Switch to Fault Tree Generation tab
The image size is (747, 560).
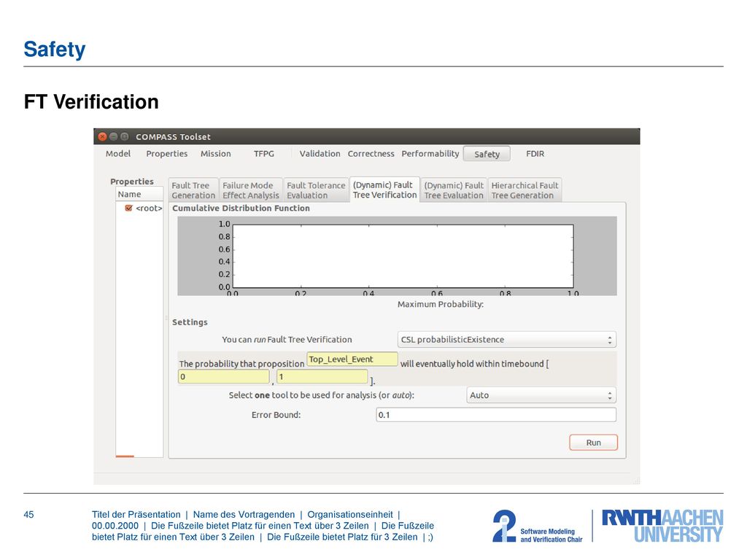193,190
